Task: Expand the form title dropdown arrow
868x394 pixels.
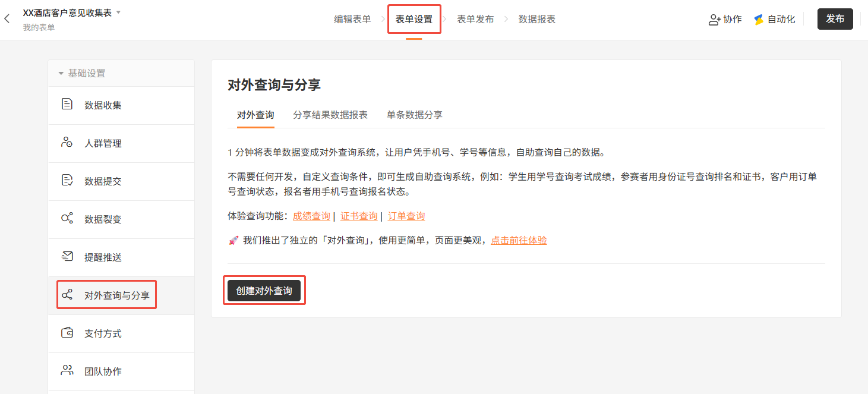Action: click(x=118, y=12)
